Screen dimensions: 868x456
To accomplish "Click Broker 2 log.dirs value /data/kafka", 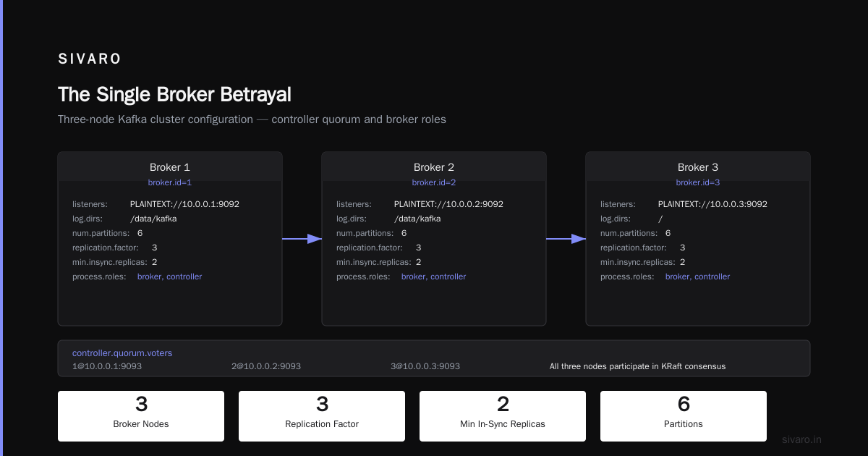I will tap(417, 219).
